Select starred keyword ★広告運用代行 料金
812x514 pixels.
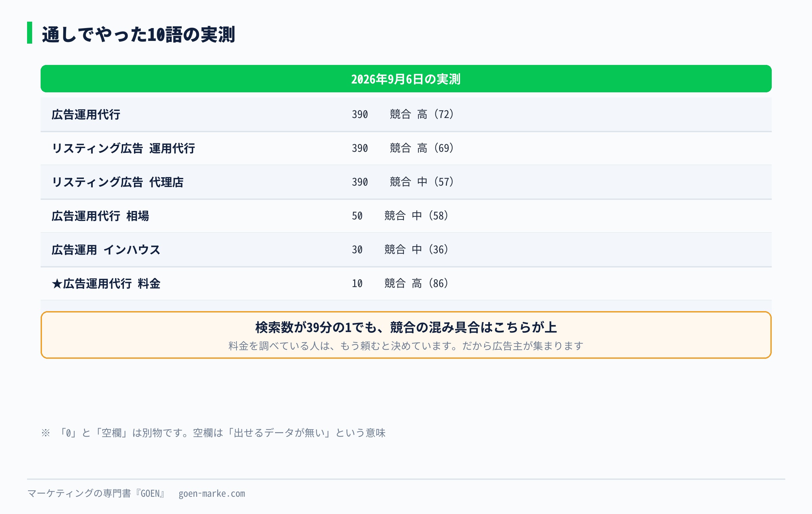pyautogui.click(x=106, y=284)
